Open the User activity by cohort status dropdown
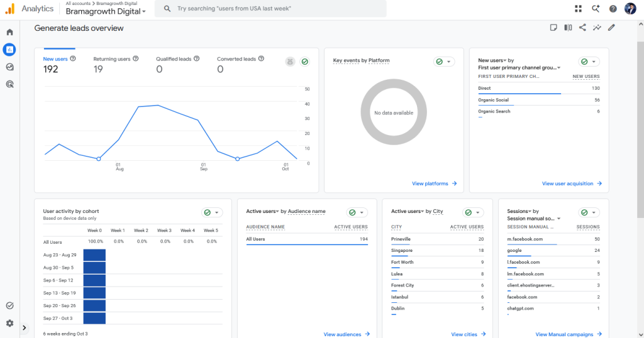This screenshot has width=644, height=338. (x=212, y=212)
